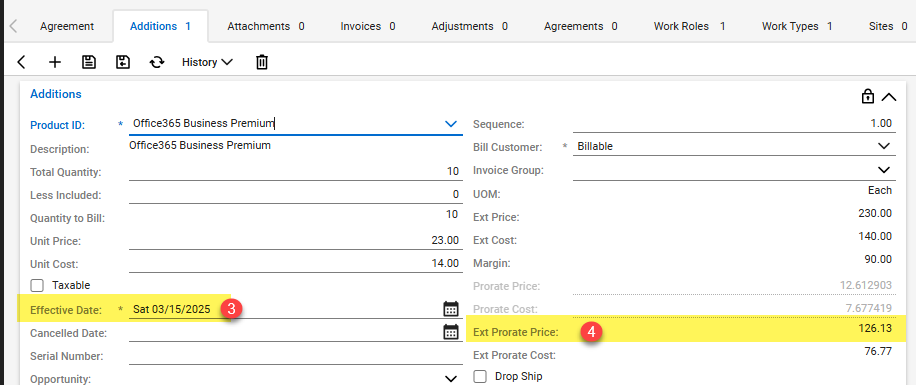Click the Description text Office365 Business Premium

[x=200, y=145]
